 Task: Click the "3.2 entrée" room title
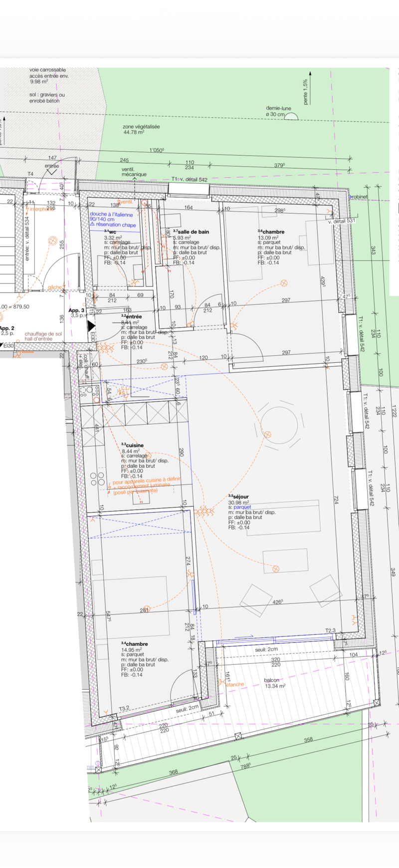tap(131, 316)
